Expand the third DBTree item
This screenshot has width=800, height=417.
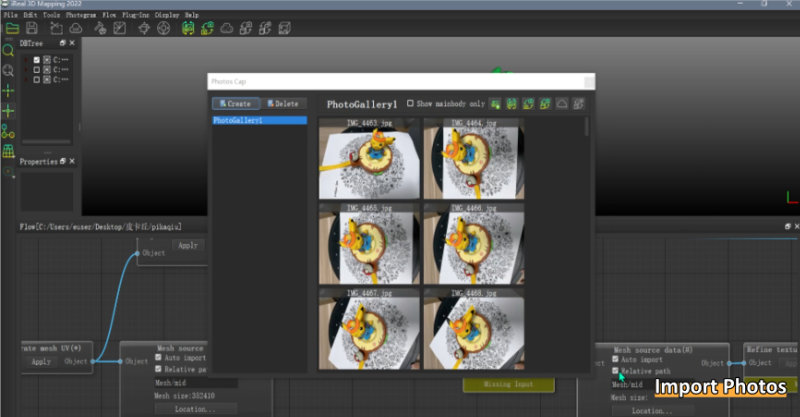pyautogui.click(x=26, y=80)
